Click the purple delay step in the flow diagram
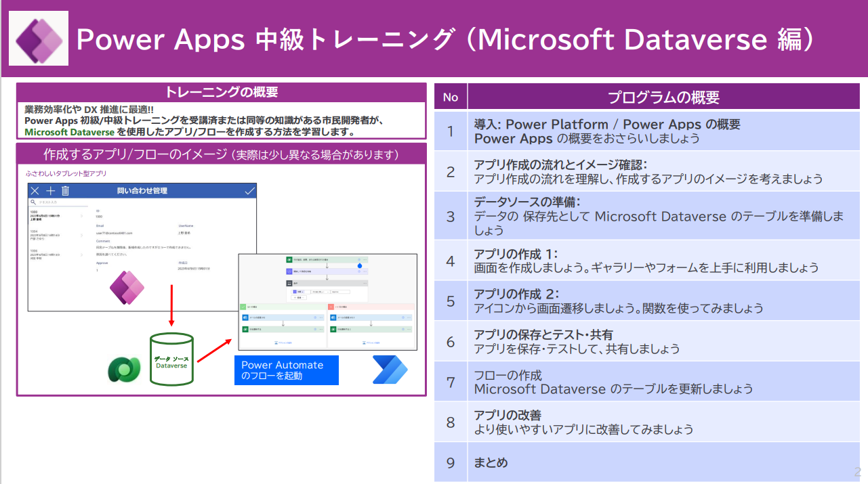 click(327, 271)
